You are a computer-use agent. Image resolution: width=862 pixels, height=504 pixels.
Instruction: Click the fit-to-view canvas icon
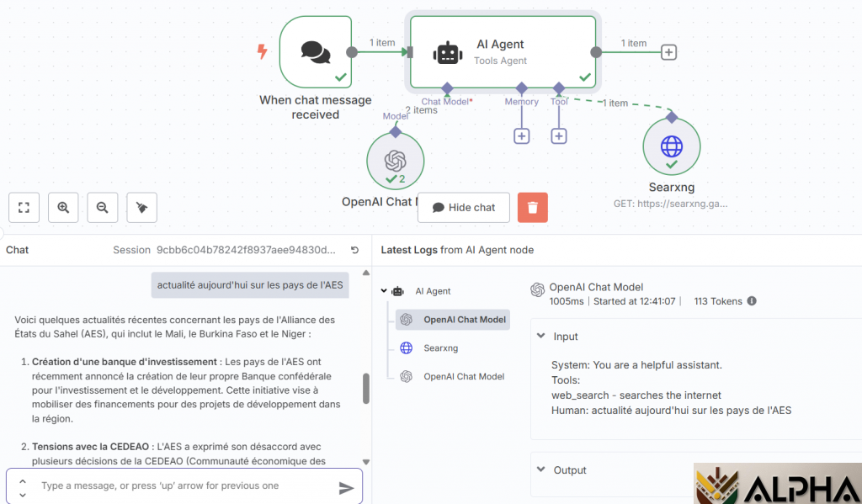[24, 208]
